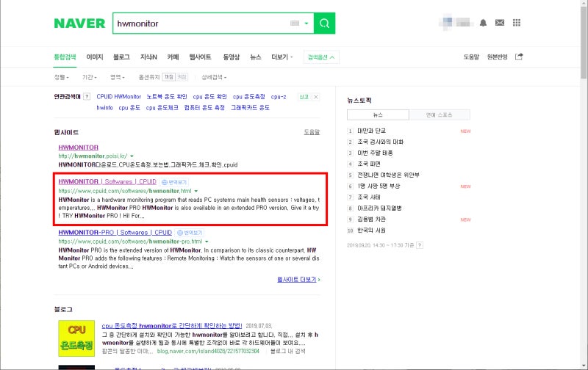Click related search cpu 온도체크
This screenshot has height=370, width=588.
[162, 108]
